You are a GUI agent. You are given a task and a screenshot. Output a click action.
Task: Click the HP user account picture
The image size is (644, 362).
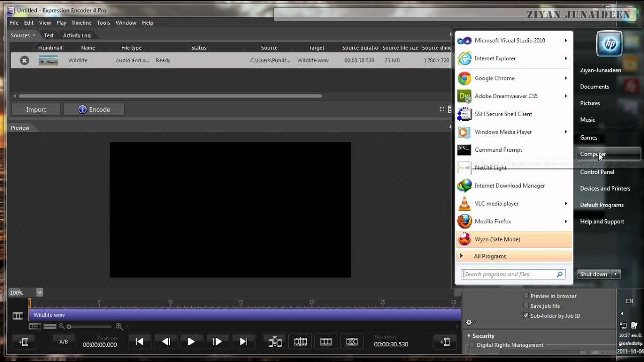point(609,44)
